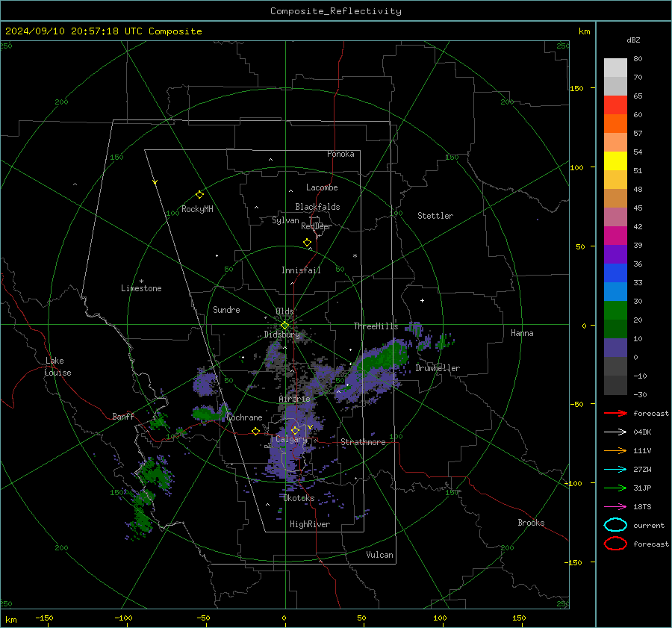This screenshot has width=672, height=628.
Task: Click the Drumheller city label
Action: pyautogui.click(x=438, y=368)
